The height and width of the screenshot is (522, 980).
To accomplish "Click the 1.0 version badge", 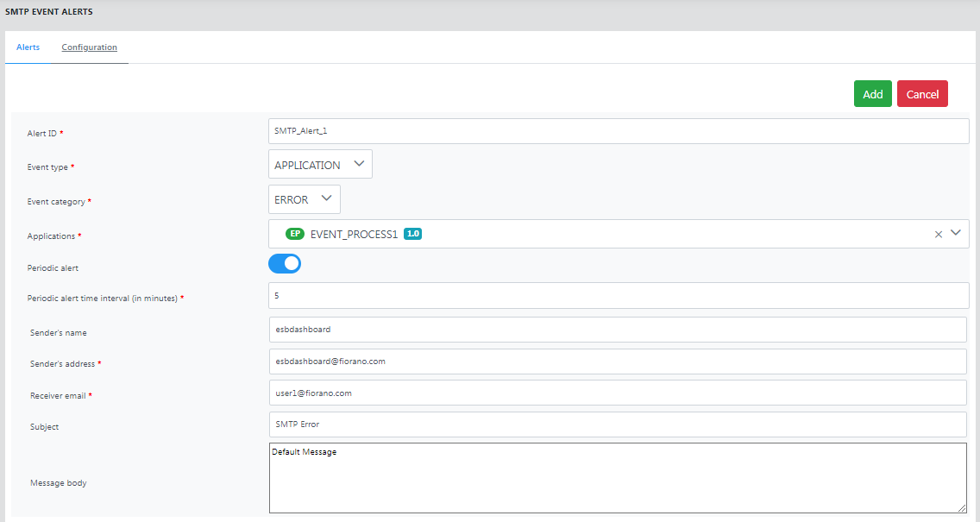I will click(412, 234).
